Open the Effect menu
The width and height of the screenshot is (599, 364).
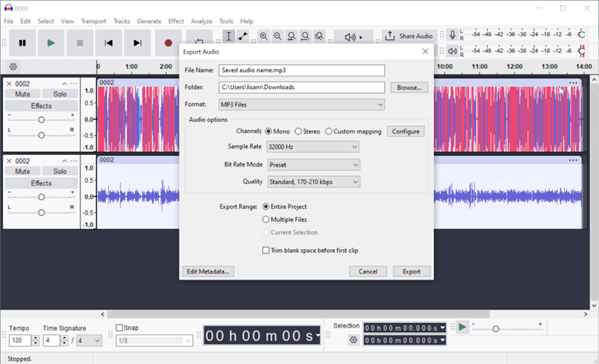pyautogui.click(x=176, y=21)
